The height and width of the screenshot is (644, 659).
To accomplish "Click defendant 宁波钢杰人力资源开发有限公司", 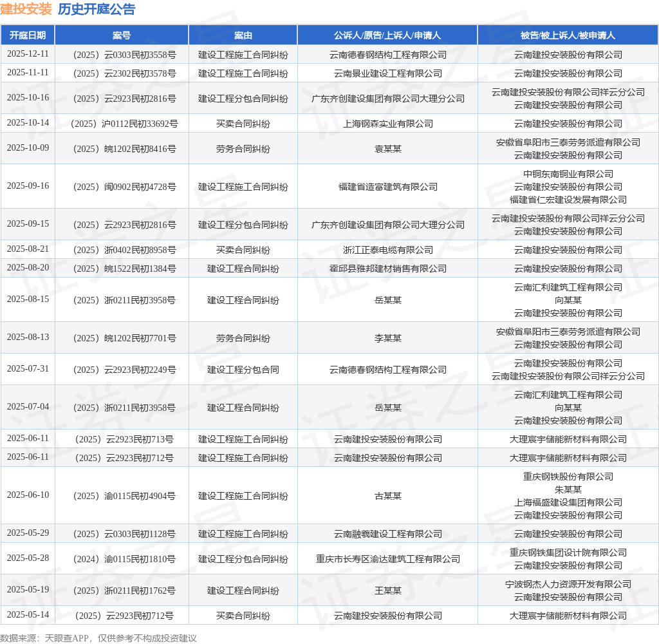I will click(568, 584).
